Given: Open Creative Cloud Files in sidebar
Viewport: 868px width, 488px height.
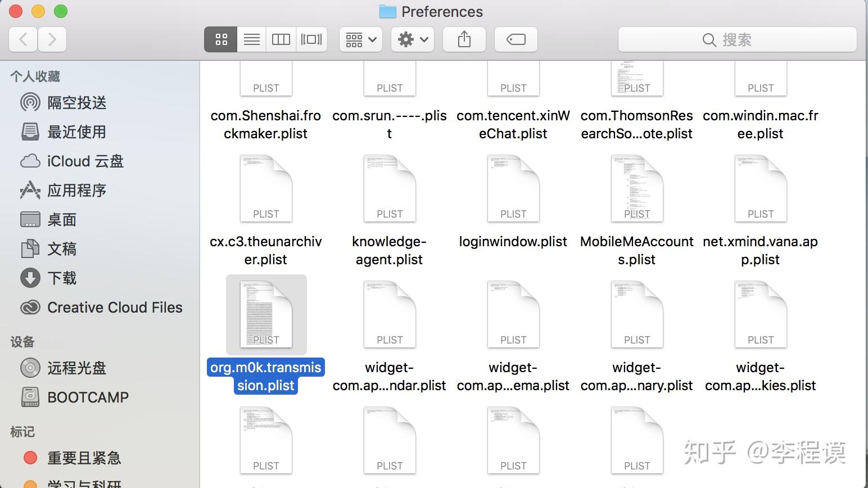Looking at the screenshot, I should (x=114, y=308).
